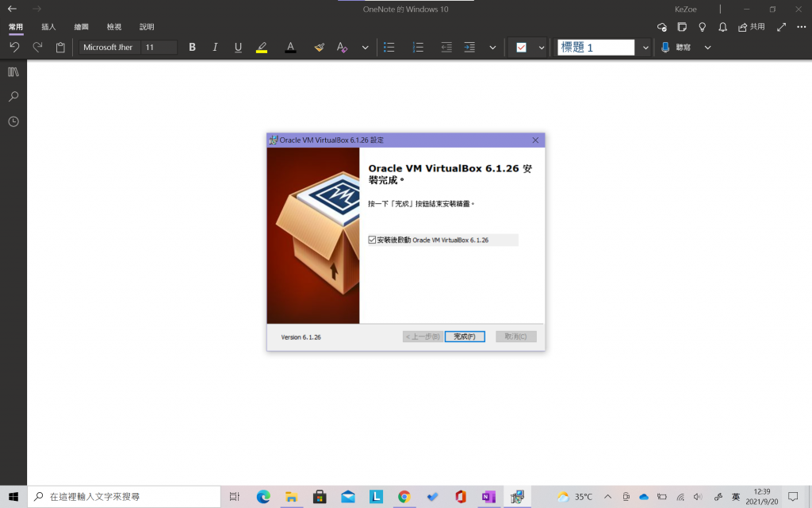Insert a bulleted list
This screenshot has width=812, height=508.
(x=389, y=47)
